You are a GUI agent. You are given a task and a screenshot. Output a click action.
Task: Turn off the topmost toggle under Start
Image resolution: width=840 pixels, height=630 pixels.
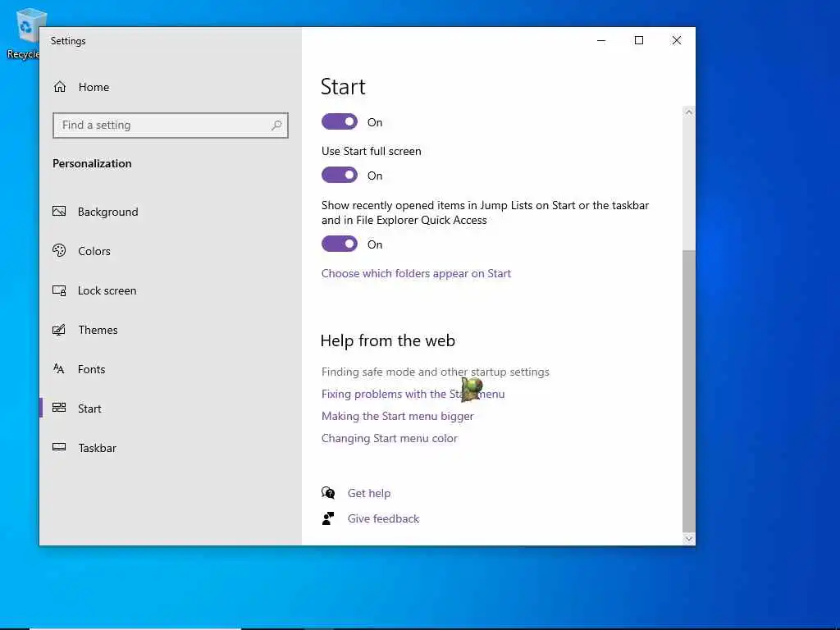[x=339, y=121]
